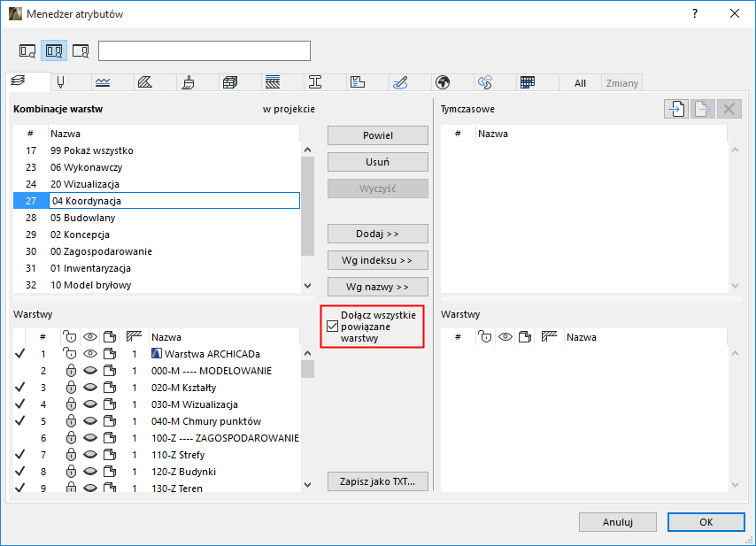This screenshot has height=546, width=756.
Task: Click the Powiel button
Action: pyautogui.click(x=377, y=135)
